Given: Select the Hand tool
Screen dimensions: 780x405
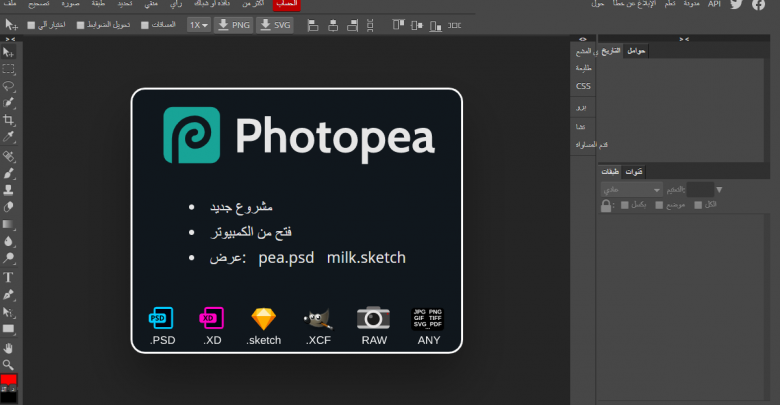Looking at the screenshot, I should pos(8,347).
